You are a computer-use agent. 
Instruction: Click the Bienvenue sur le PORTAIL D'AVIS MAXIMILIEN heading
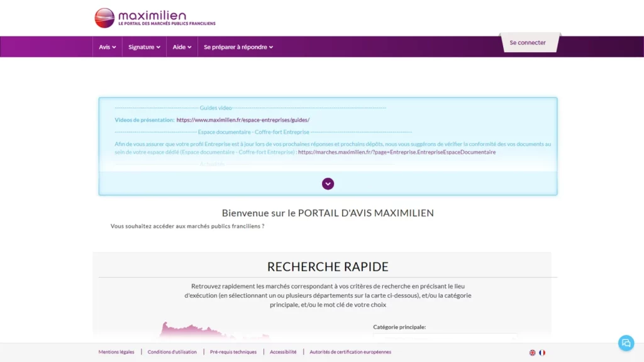click(328, 212)
